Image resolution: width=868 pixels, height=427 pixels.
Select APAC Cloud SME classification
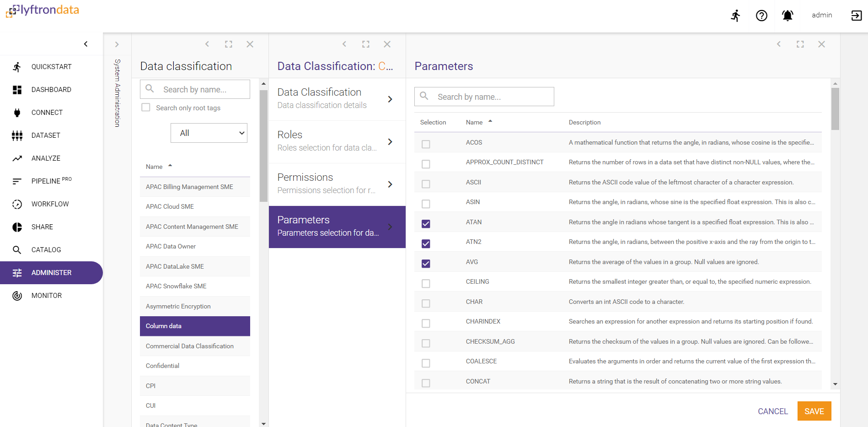(x=195, y=206)
